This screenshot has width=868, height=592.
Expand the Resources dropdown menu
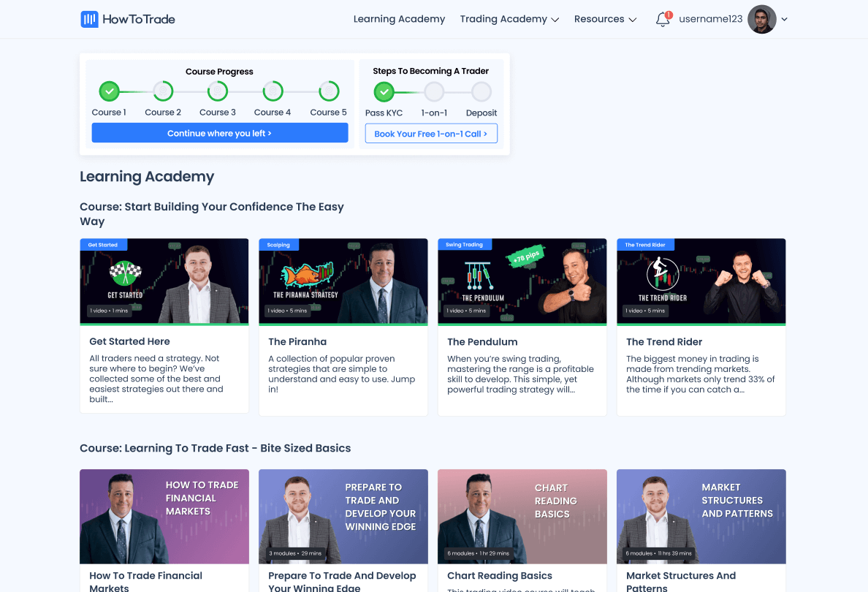point(605,20)
